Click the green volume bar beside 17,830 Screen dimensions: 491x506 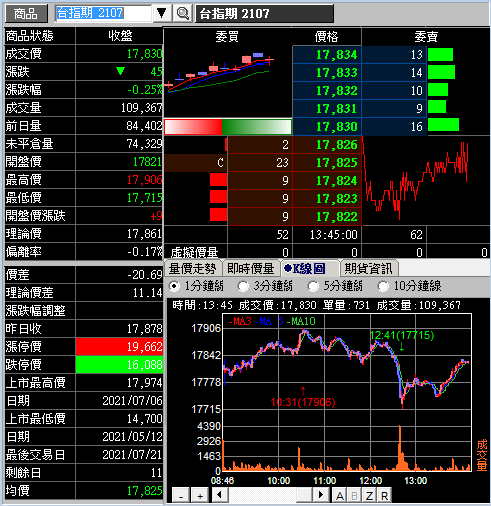click(x=443, y=125)
